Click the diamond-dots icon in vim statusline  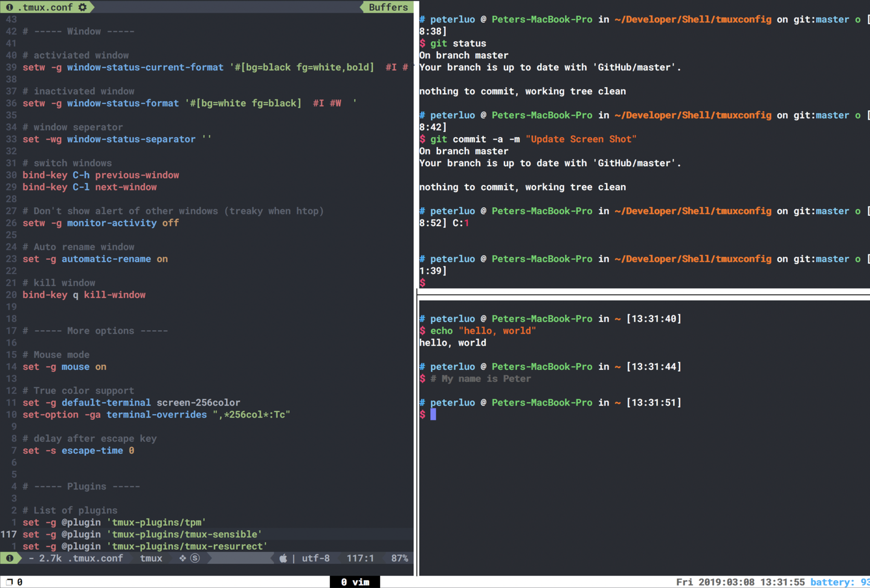pyautogui.click(x=182, y=558)
